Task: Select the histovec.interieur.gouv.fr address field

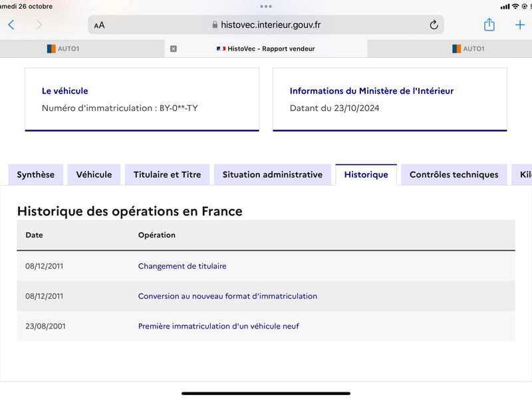Action: (265, 25)
